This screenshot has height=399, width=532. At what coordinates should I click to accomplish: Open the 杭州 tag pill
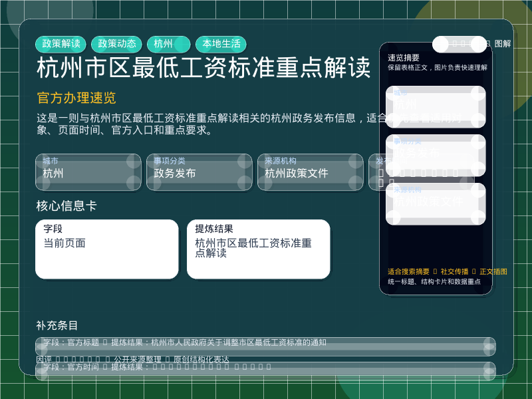(x=169, y=44)
